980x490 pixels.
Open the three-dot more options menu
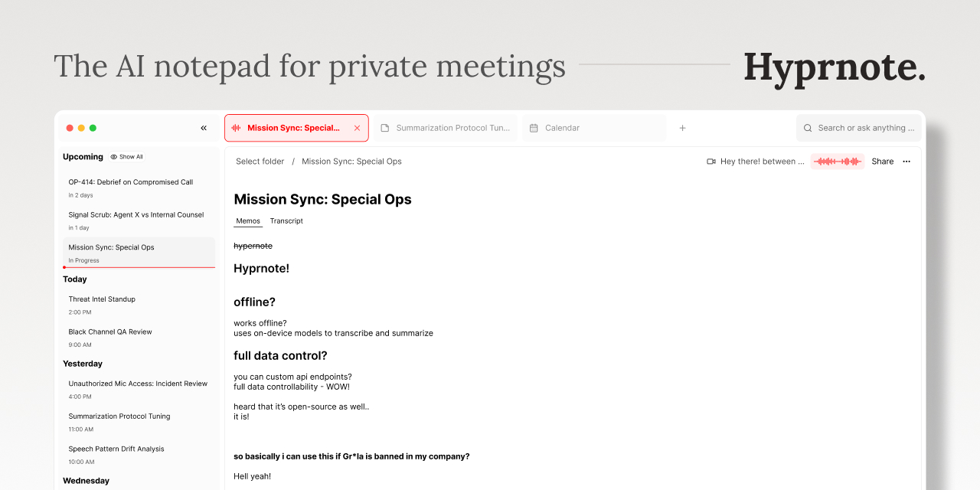click(906, 162)
